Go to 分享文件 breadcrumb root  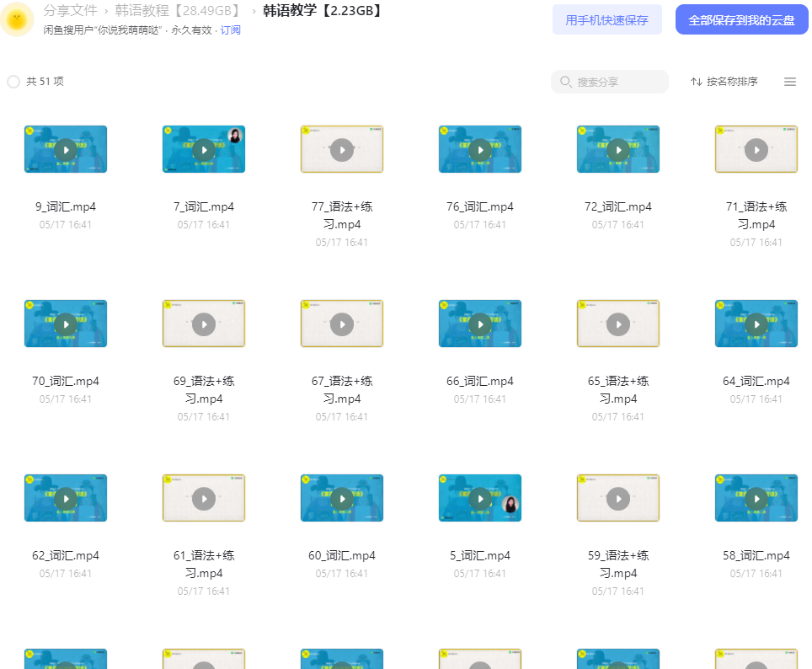tap(71, 10)
